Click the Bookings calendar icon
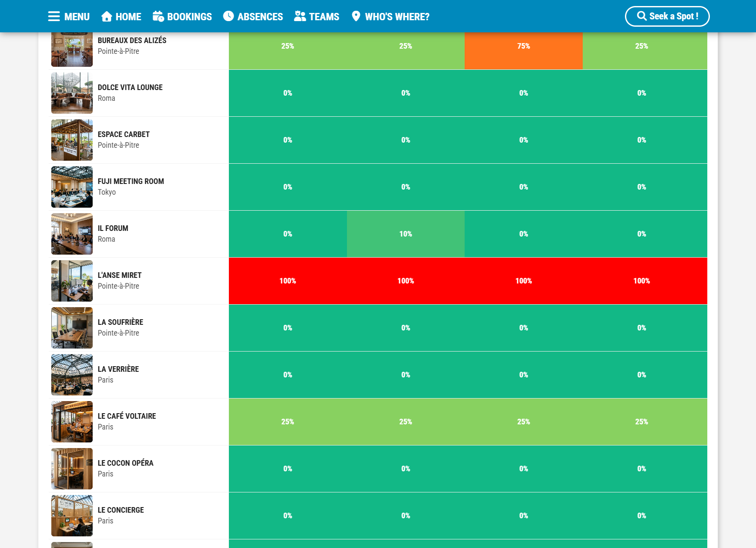This screenshot has height=548, width=756. pos(158,16)
